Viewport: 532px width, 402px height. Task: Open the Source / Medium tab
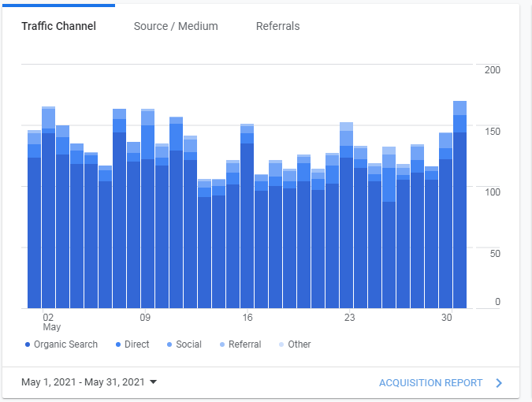176,26
